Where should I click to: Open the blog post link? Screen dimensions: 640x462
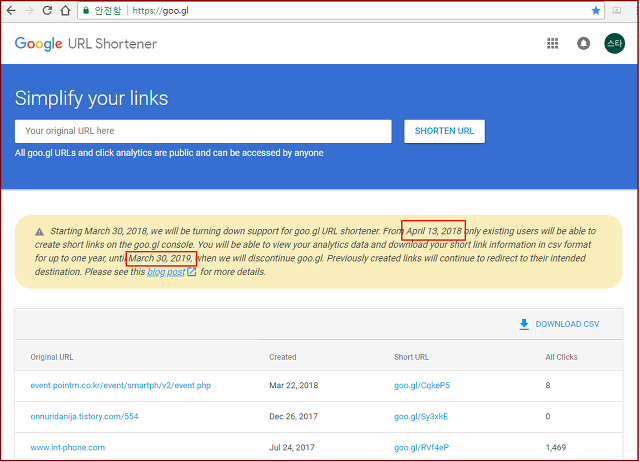click(x=166, y=272)
